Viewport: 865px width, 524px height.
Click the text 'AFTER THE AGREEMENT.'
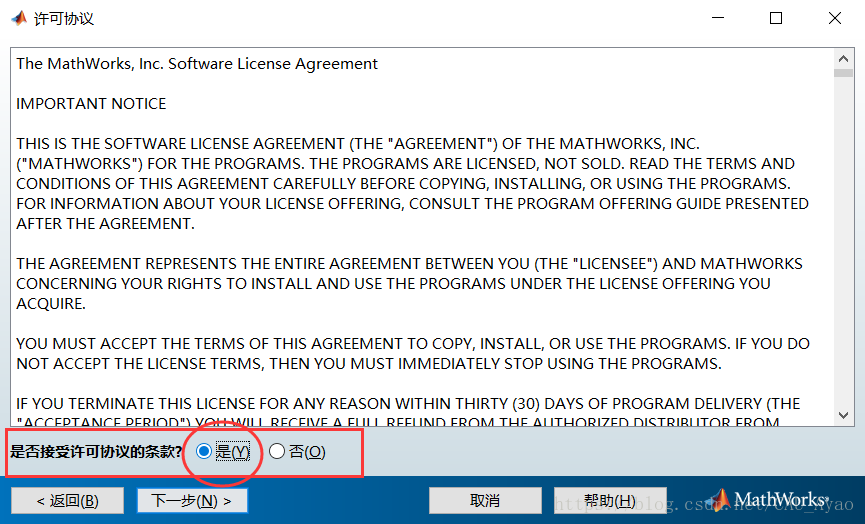[105, 223]
